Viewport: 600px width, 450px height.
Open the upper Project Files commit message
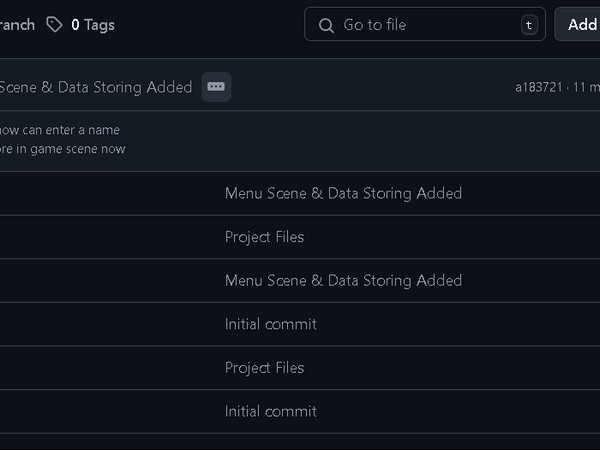264,237
